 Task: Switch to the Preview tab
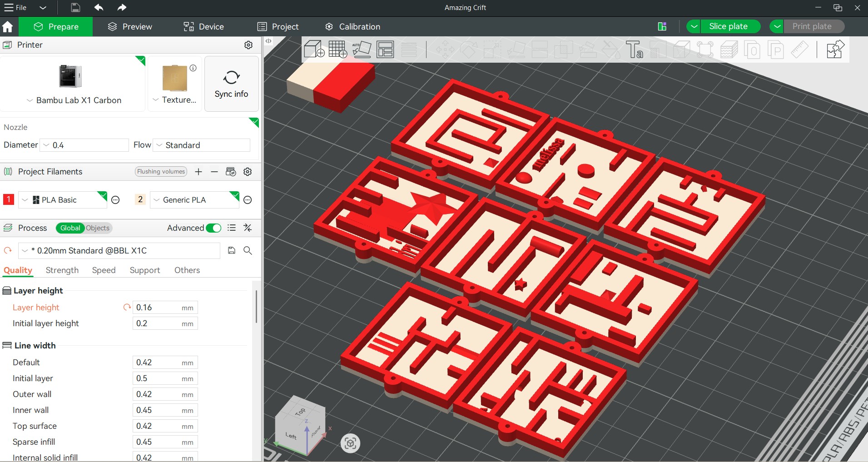point(130,27)
